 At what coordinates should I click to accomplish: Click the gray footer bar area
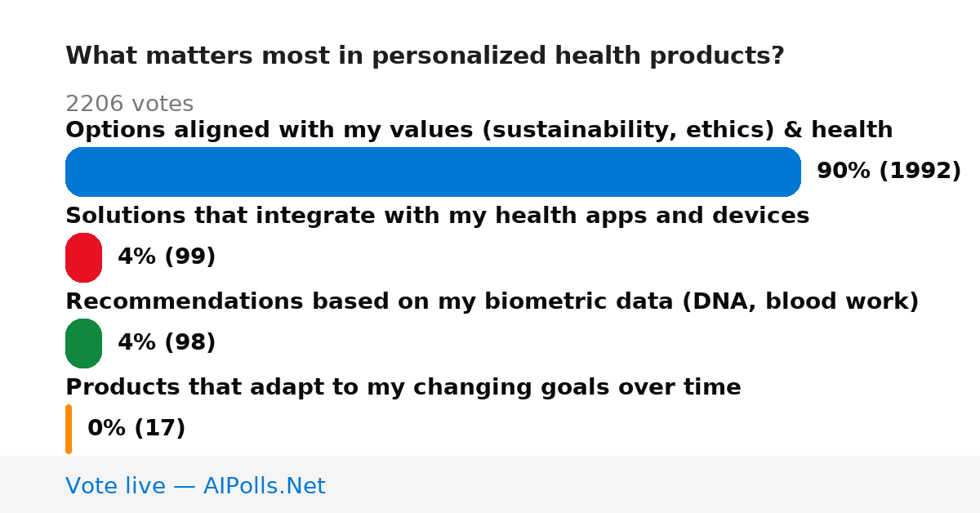490,484
